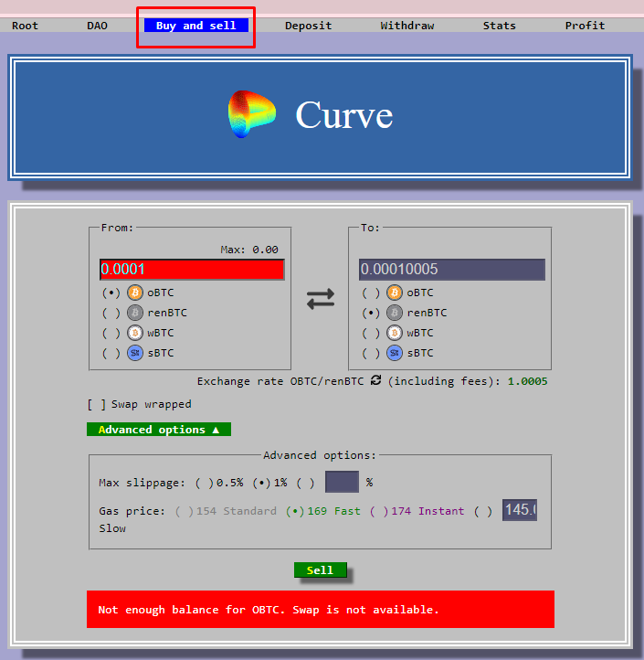Viewport: 644px width, 660px height.
Task: Click oBTC coin icon in To box
Action: (x=395, y=293)
